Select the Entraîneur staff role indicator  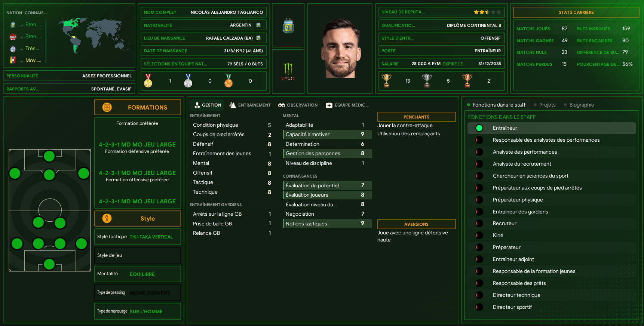coord(479,128)
